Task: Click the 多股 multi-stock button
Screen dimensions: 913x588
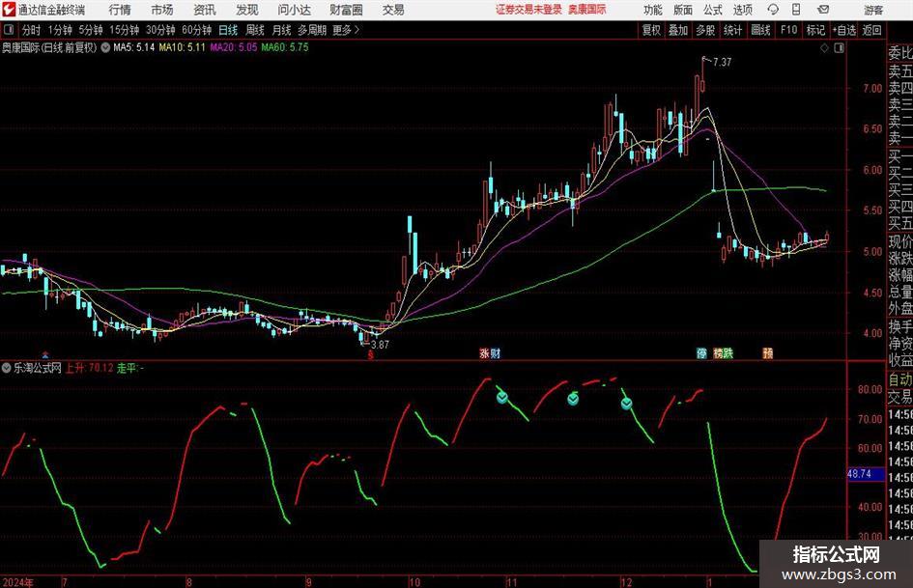Action: pos(705,30)
